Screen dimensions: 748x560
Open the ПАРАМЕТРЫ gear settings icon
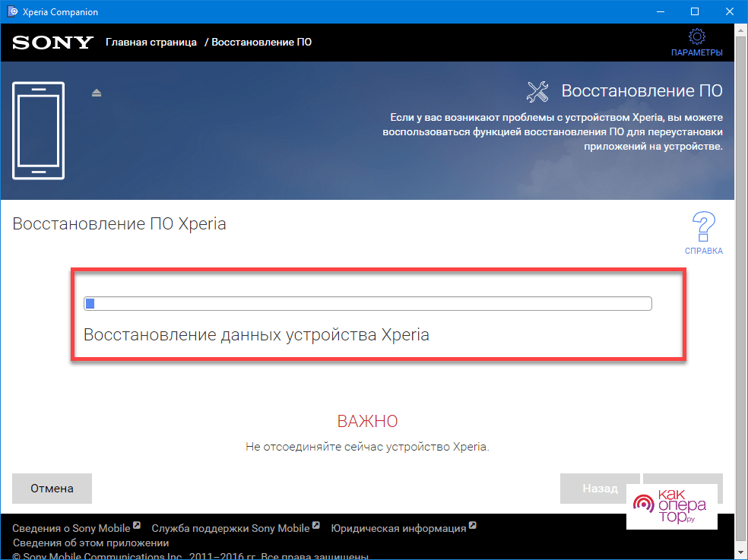pyautogui.click(x=696, y=36)
